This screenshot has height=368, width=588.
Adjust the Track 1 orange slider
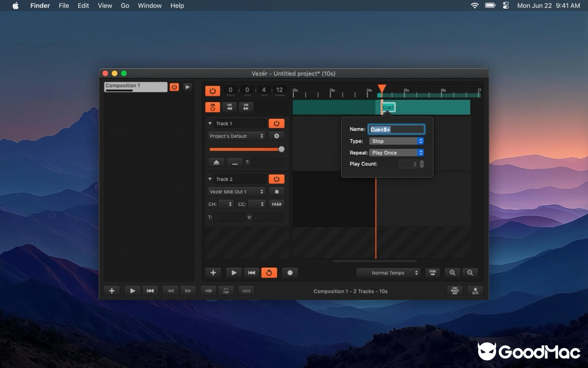[x=247, y=149]
